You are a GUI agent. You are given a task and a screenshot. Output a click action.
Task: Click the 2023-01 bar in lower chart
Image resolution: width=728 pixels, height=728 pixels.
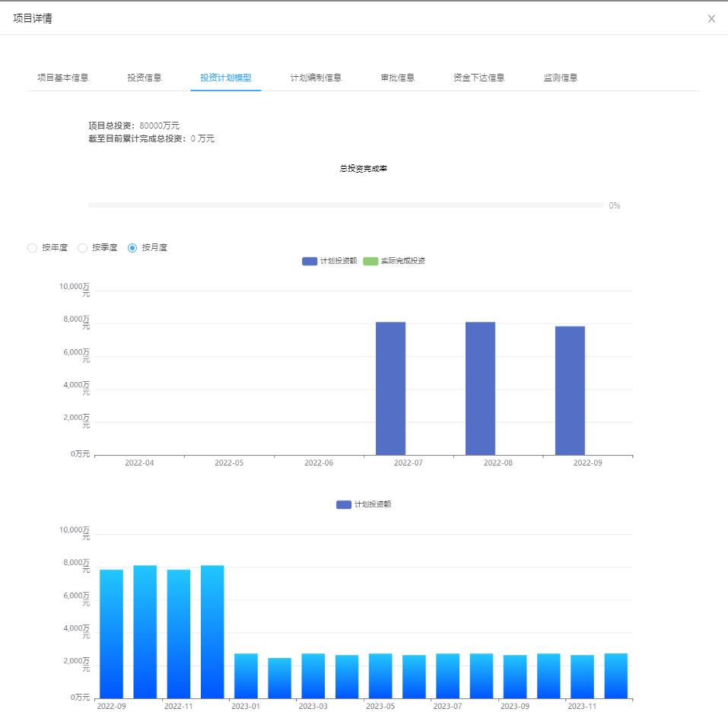point(246,676)
